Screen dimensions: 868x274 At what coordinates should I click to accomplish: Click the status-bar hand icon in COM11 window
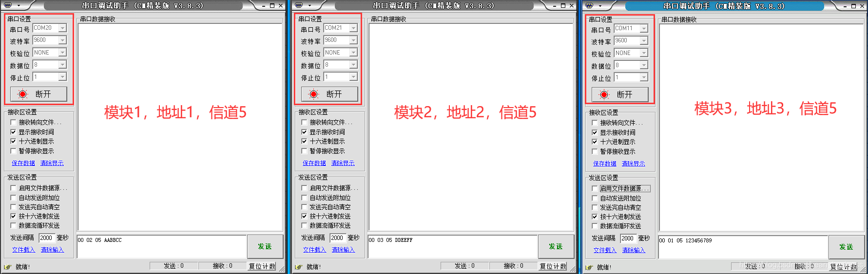pos(589,267)
